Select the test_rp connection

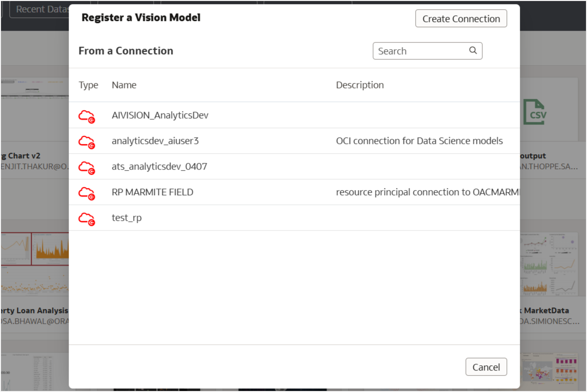click(127, 217)
